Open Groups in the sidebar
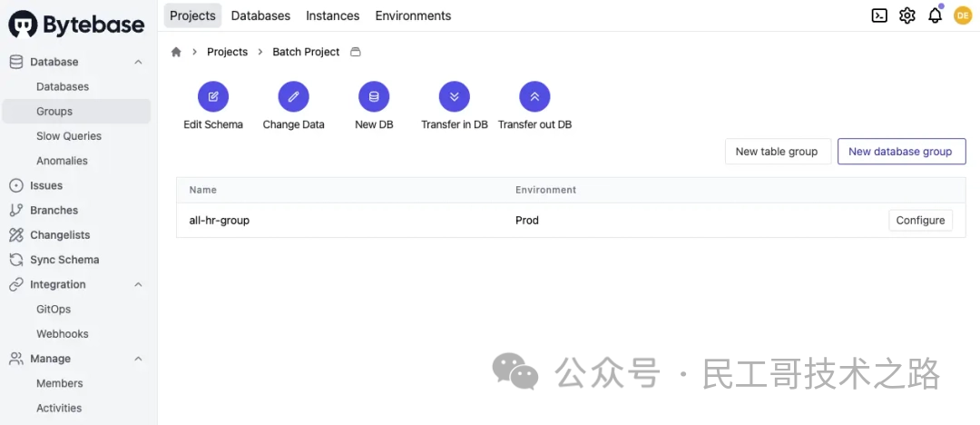980x425 pixels. point(76,112)
